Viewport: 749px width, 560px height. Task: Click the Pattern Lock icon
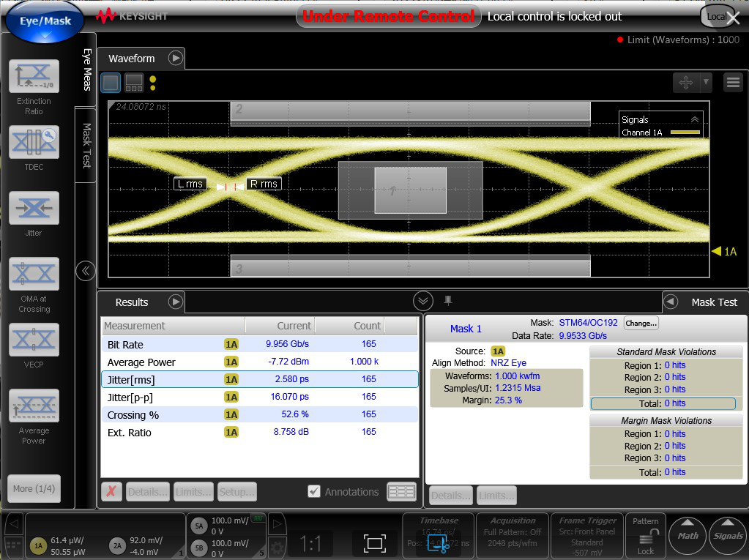[646, 537]
